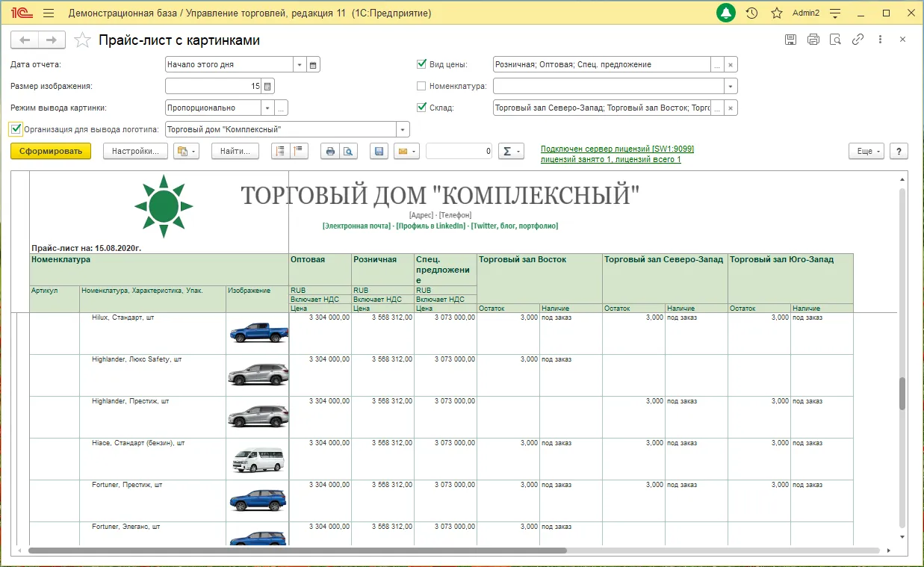This screenshot has height=567, width=924.
Task: Select cell Fortuner, Престиж, шт
Action: (x=153, y=501)
